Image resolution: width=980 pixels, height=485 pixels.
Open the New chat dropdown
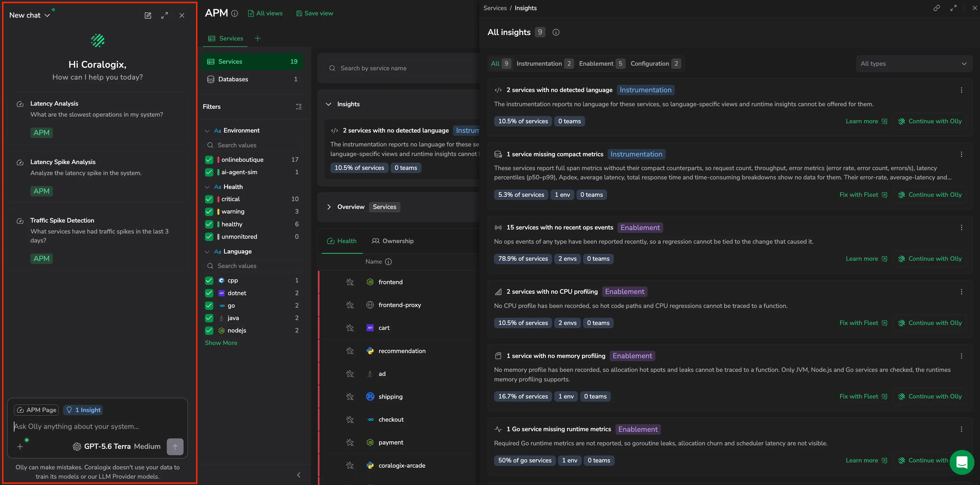click(x=30, y=15)
